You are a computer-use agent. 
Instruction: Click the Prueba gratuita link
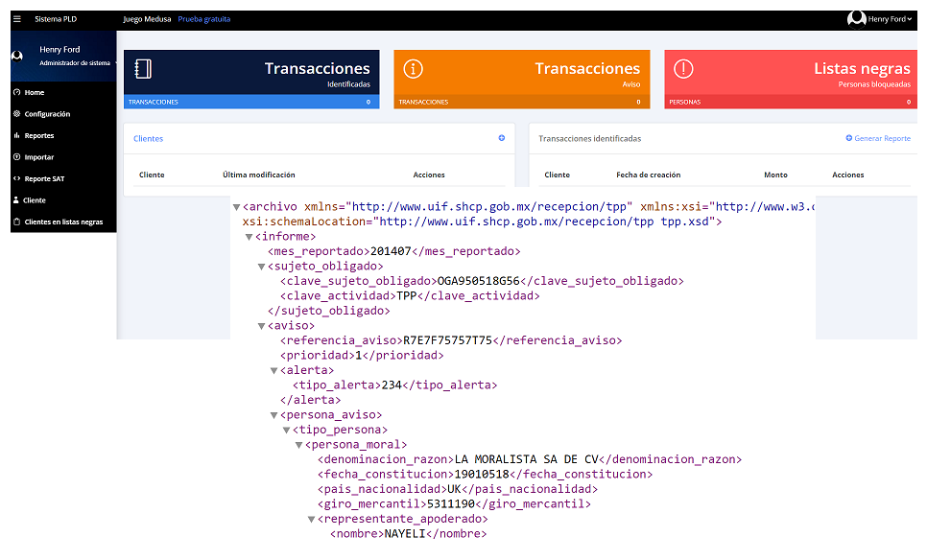click(203, 19)
